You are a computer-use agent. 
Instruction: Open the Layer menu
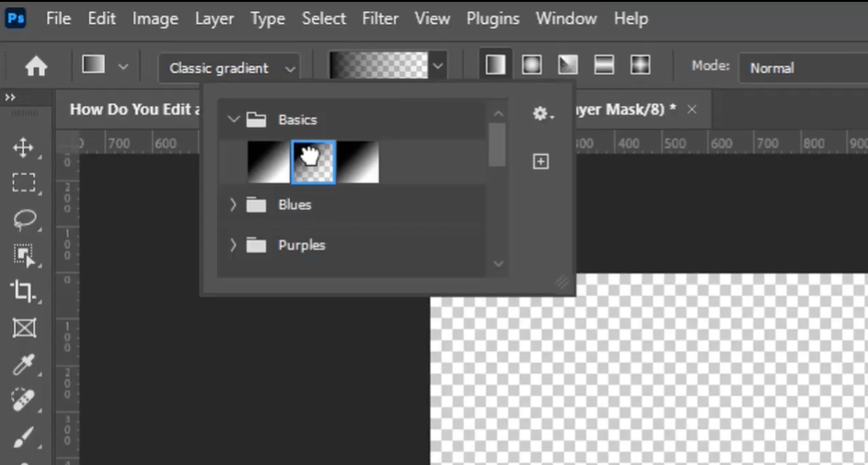click(x=214, y=18)
